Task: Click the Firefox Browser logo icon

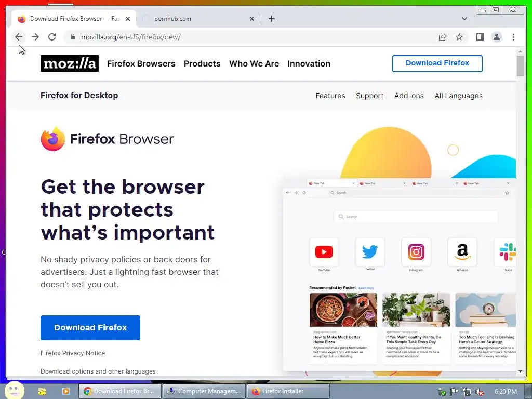Action: 53,139
